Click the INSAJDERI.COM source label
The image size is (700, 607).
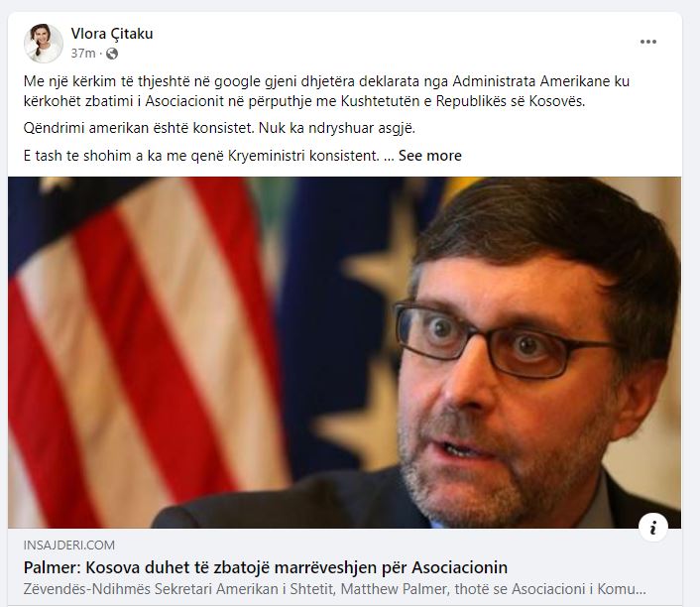tap(69, 545)
